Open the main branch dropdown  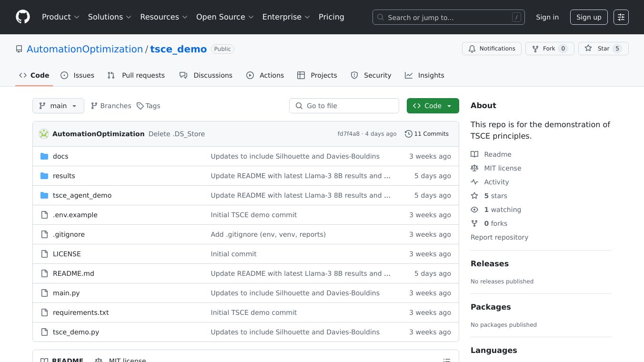(58, 106)
